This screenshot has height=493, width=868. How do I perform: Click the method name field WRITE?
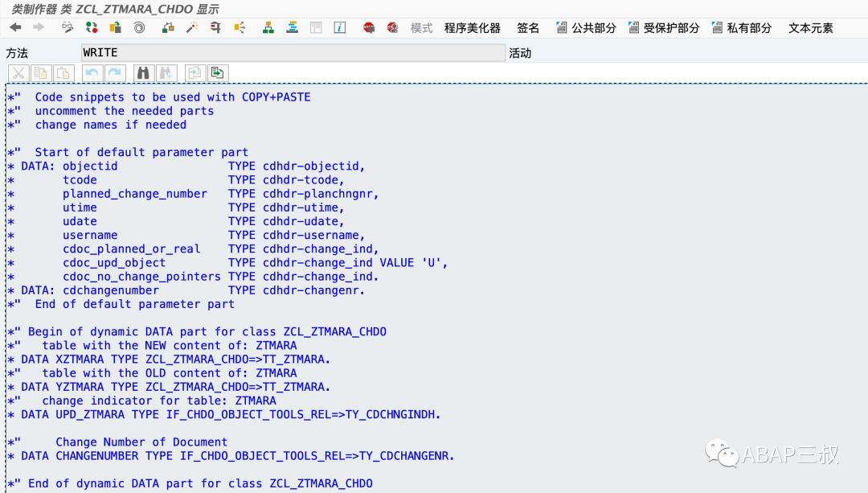(293, 52)
